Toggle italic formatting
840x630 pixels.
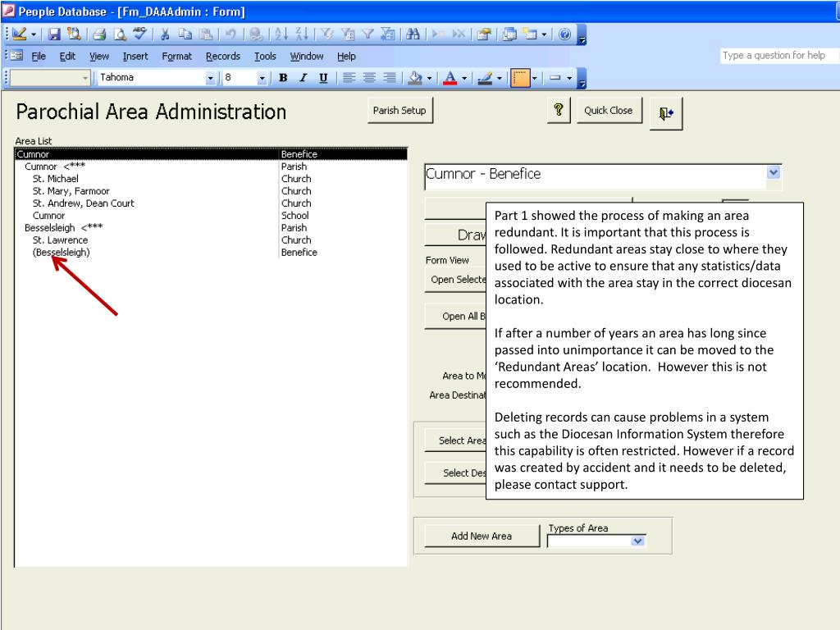304,78
